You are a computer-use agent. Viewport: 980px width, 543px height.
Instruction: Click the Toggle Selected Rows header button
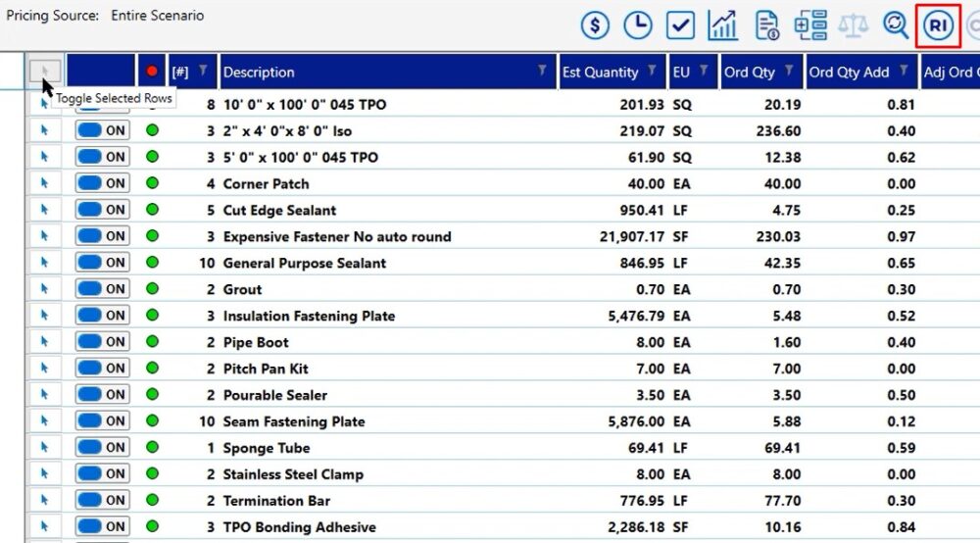click(45, 72)
